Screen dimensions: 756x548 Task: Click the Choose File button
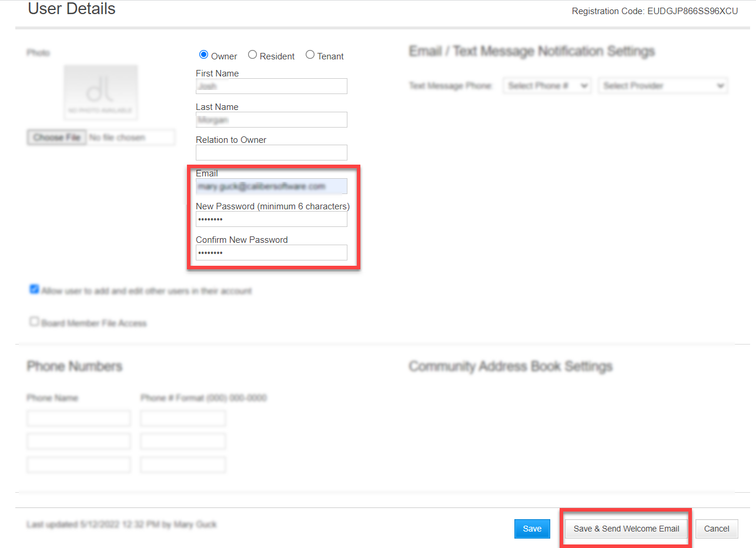[56, 138]
